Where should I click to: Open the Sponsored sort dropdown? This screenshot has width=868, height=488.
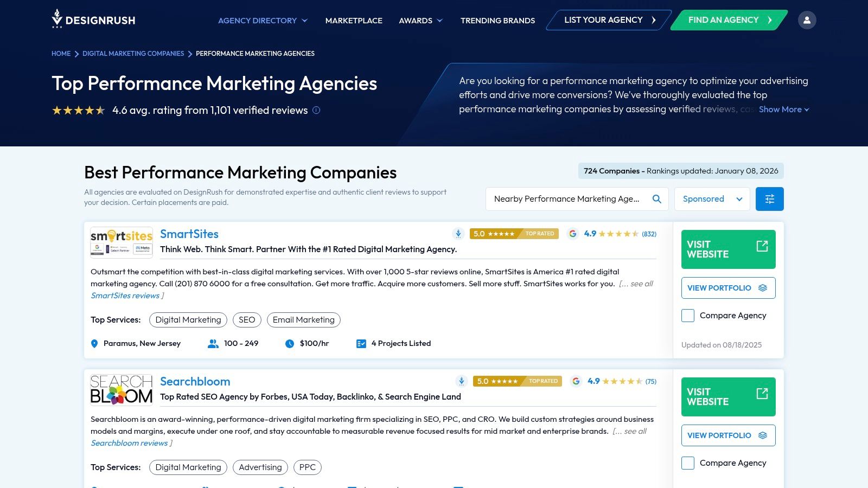(712, 199)
